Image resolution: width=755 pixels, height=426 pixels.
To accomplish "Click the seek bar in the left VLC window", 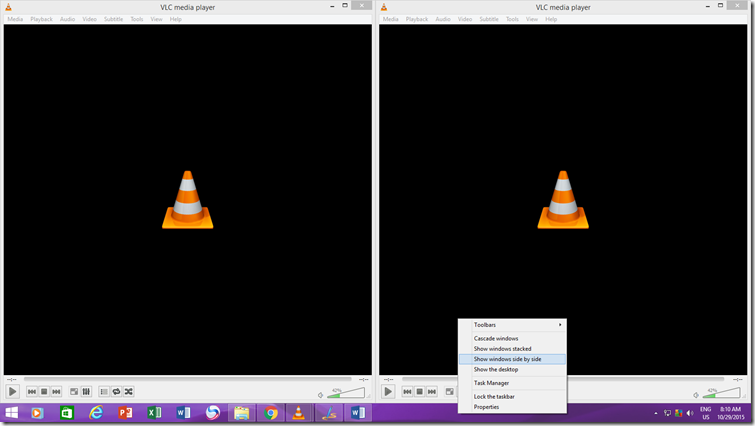I will coord(187,379).
